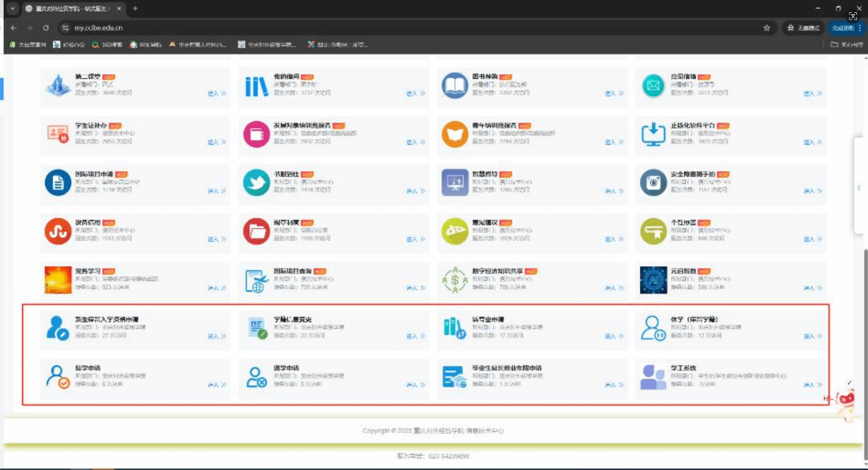The height and width of the screenshot is (470, 868).
Task: Bookmark this page with the star icon
Action: [x=767, y=28]
